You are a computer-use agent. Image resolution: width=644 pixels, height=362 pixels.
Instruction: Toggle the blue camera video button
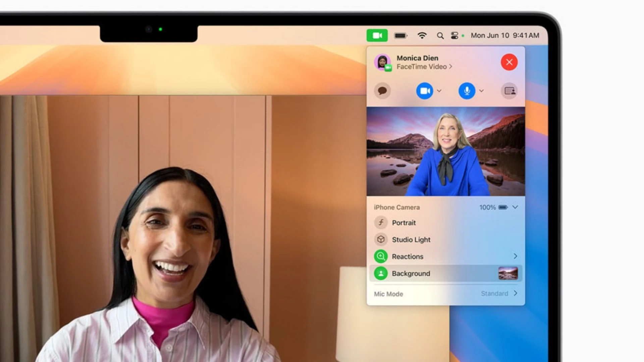pyautogui.click(x=425, y=91)
